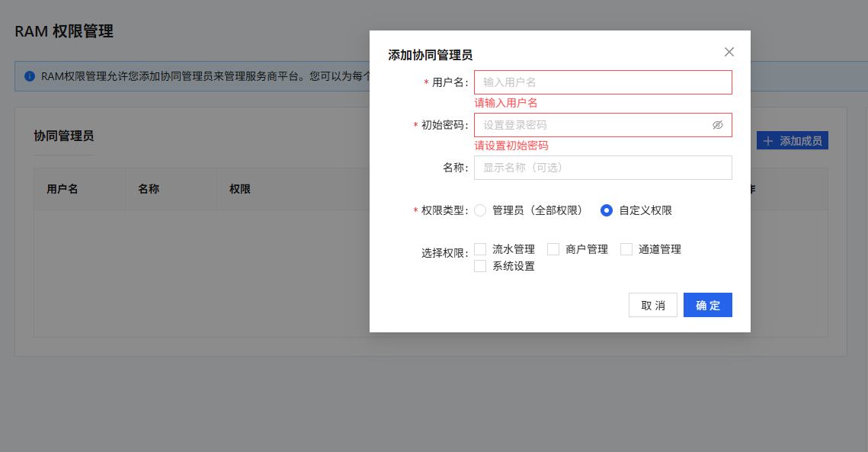Viewport: 868px width, 452px height.
Task: Click the 用户名 input field
Action: [602, 82]
